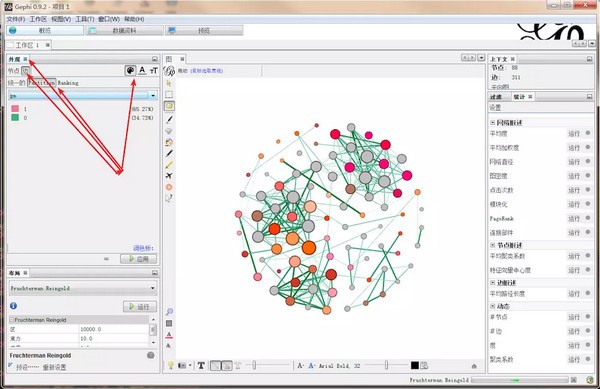Toggle the show edges button in bottom toolbar
600x389 pixels.
click(216, 366)
